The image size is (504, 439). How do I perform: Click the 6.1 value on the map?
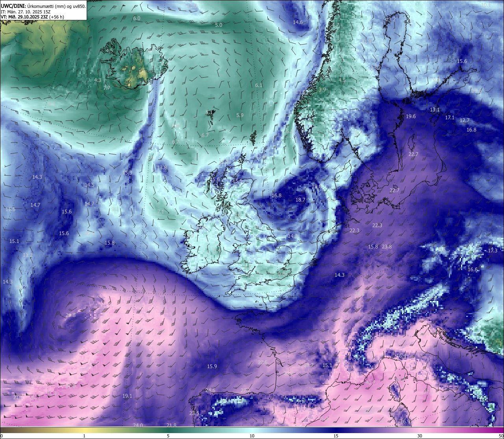(259, 85)
